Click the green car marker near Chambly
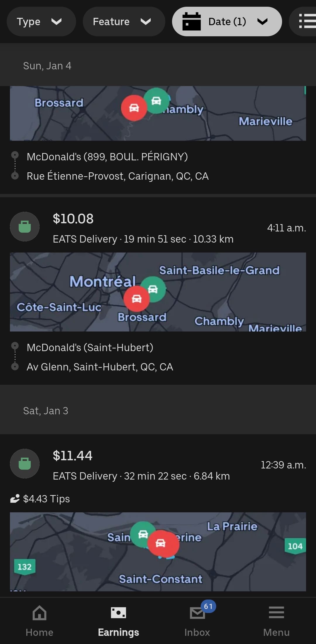 click(157, 101)
